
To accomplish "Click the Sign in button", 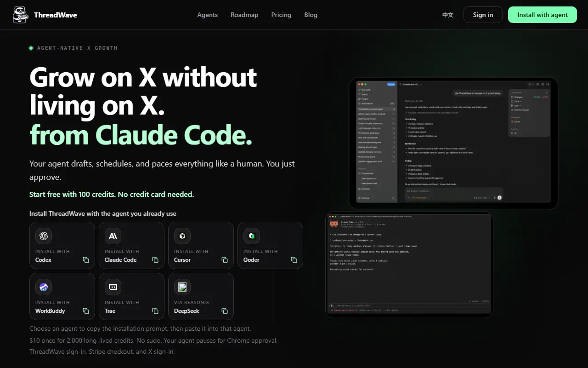I will coord(483,15).
